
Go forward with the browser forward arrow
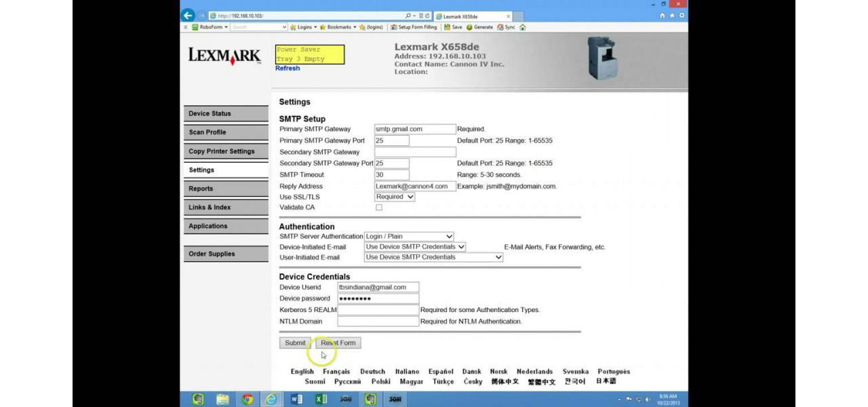[201, 16]
